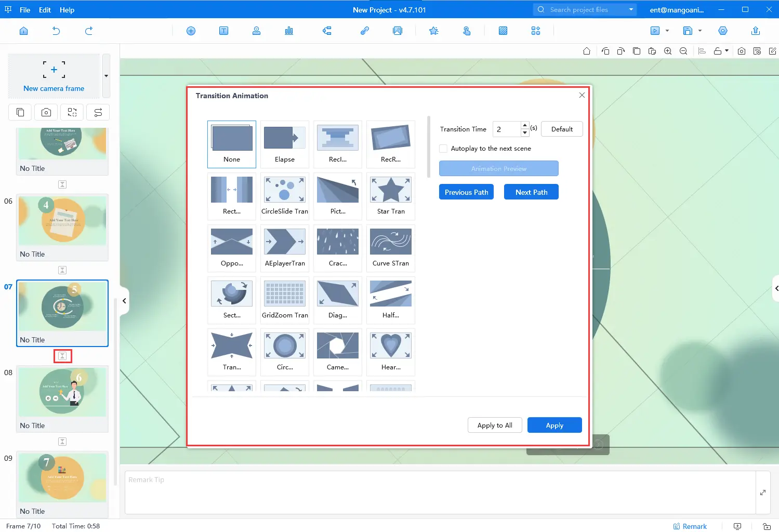
Task: Open transition settings between frames 07 and 08
Action: point(62,356)
